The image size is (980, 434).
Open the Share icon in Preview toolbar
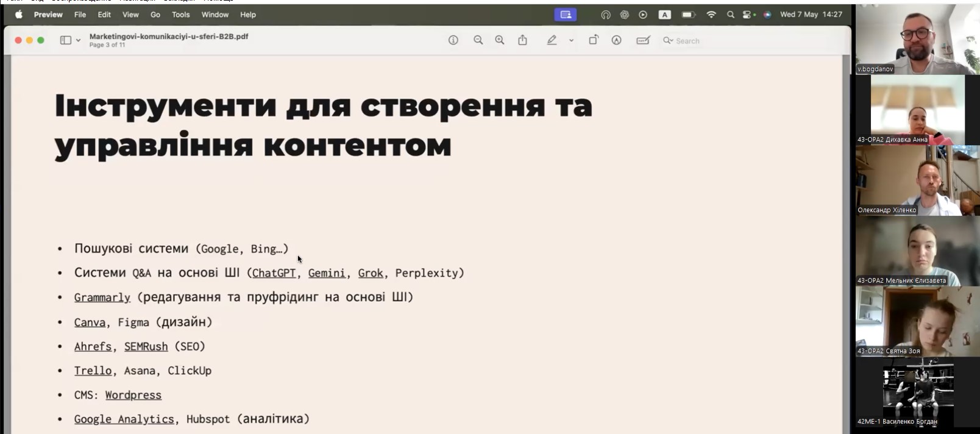(x=522, y=40)
